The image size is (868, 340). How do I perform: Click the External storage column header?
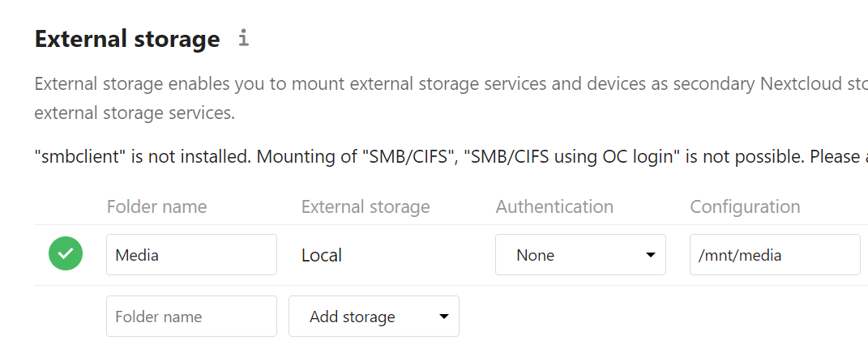click(x=366, y=206)
